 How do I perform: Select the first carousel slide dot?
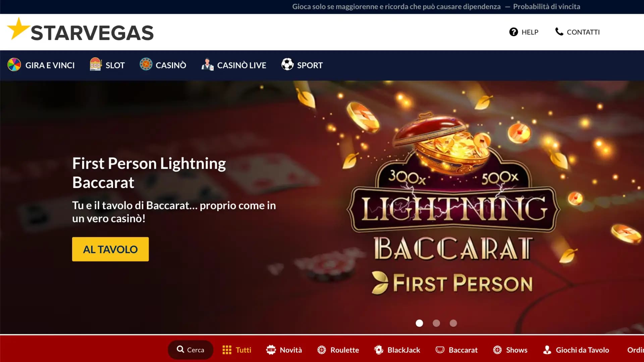tap(419, 323)
